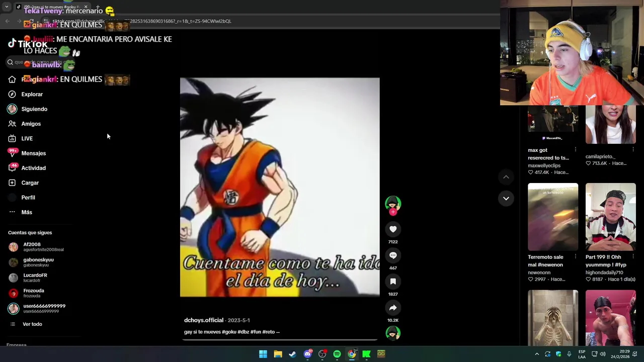The height and width of the screenshot is (362, 644).
Task: Open options menu for max got reserecred video
Action: 575,150
